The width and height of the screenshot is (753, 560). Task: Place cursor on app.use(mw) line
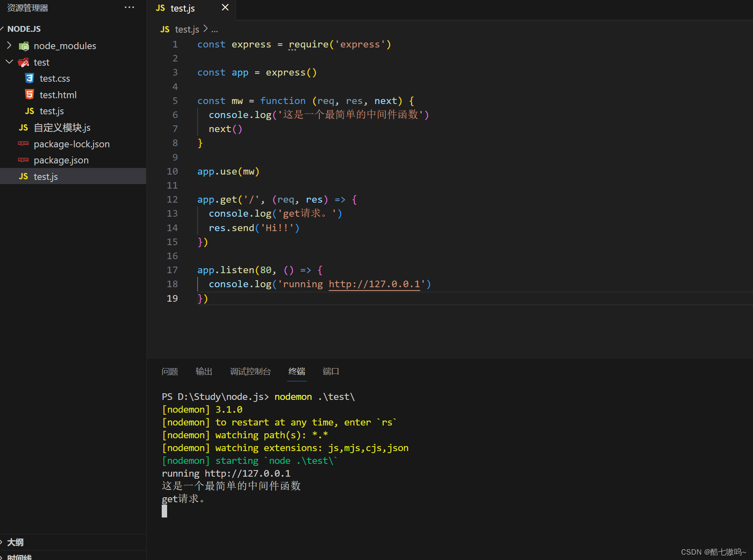(x=228, y=172)
